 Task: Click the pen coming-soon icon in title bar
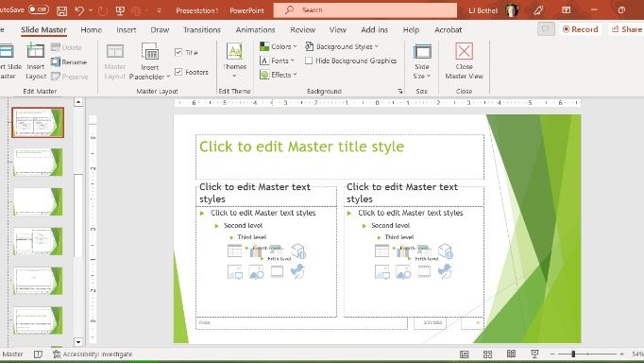coord(538,10)
